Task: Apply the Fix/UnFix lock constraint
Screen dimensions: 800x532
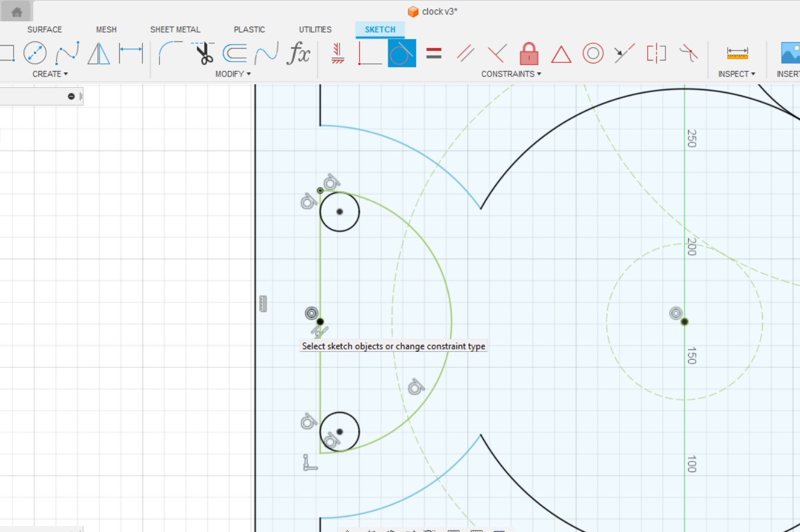Action: [528, 53]
